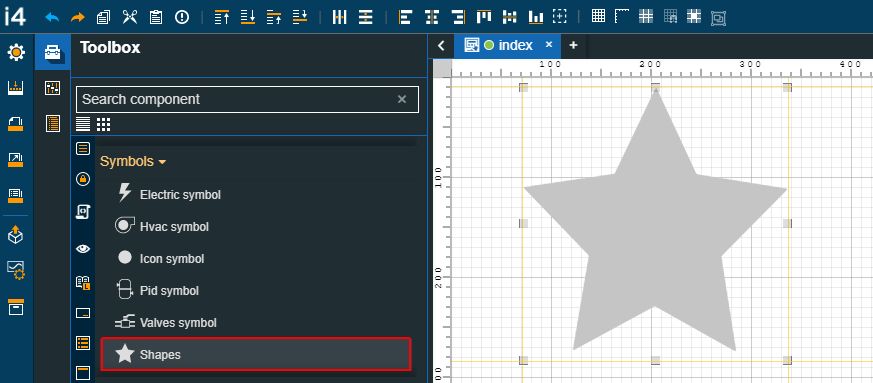Click the blue Undo arrow
This screenshot has height=383, width=873.
(52, 17)
